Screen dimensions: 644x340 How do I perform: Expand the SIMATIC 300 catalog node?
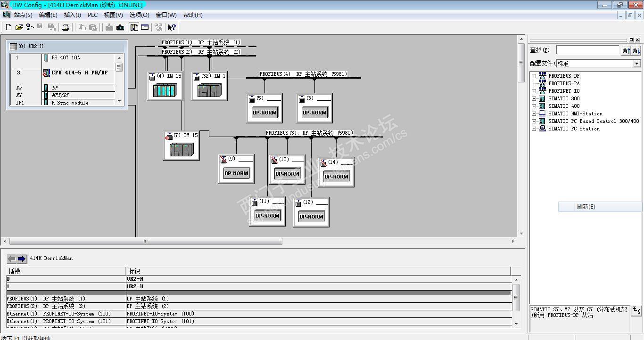click(534, 98)
